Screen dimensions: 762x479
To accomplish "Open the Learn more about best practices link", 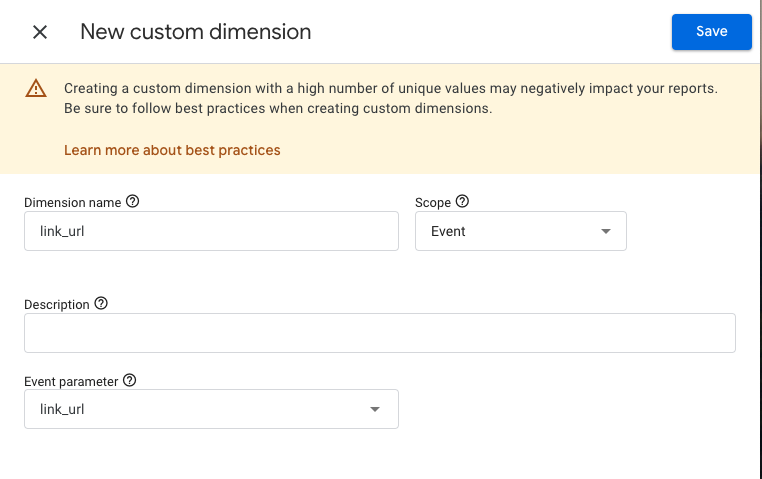I will 172,150.
